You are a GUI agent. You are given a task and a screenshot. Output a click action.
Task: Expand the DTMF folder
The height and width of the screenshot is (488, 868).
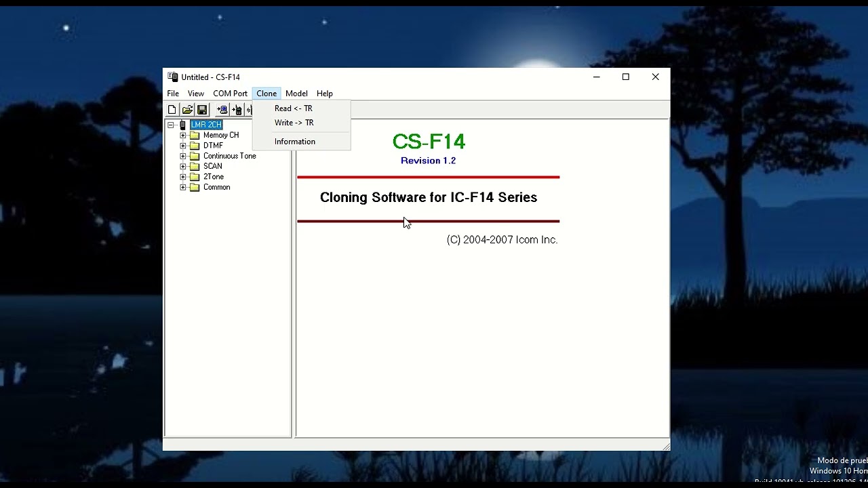[x=183, y=146]
